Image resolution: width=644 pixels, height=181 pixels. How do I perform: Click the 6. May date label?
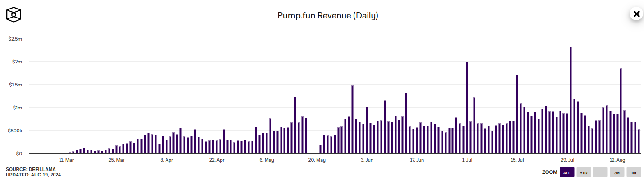coord(267,160)
